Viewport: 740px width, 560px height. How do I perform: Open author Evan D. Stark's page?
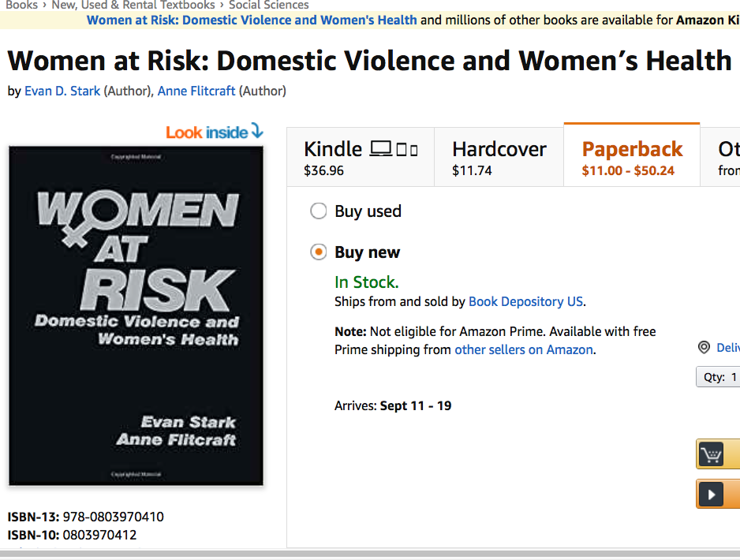pos(62,91)
